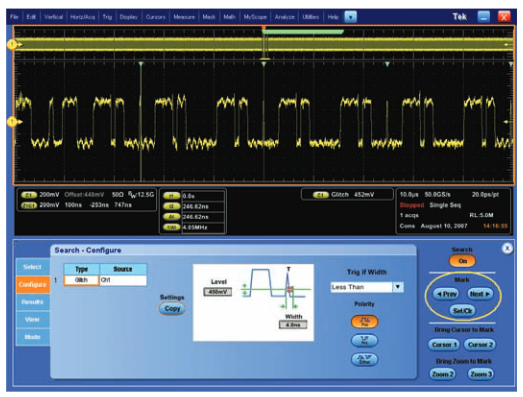Click the Ch1 source cell

[123, 280]
